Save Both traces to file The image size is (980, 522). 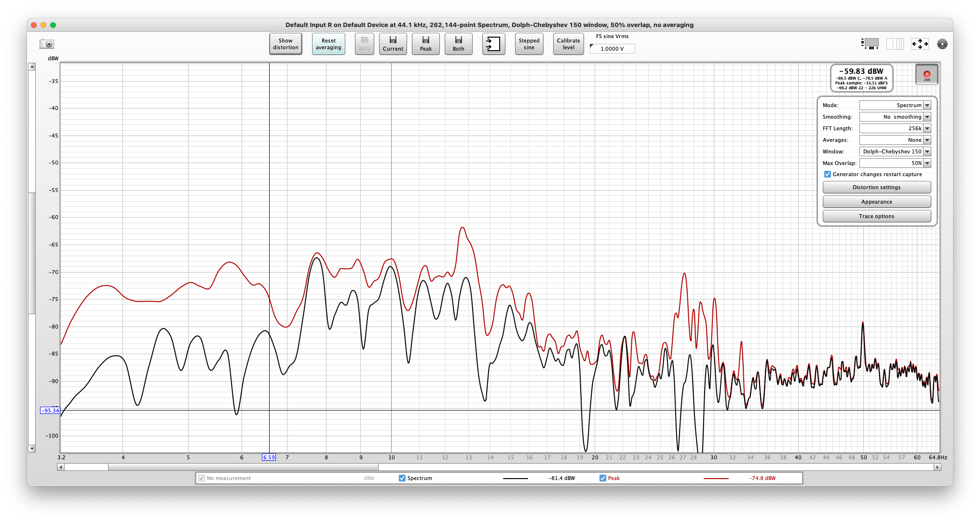click(459, 44)
